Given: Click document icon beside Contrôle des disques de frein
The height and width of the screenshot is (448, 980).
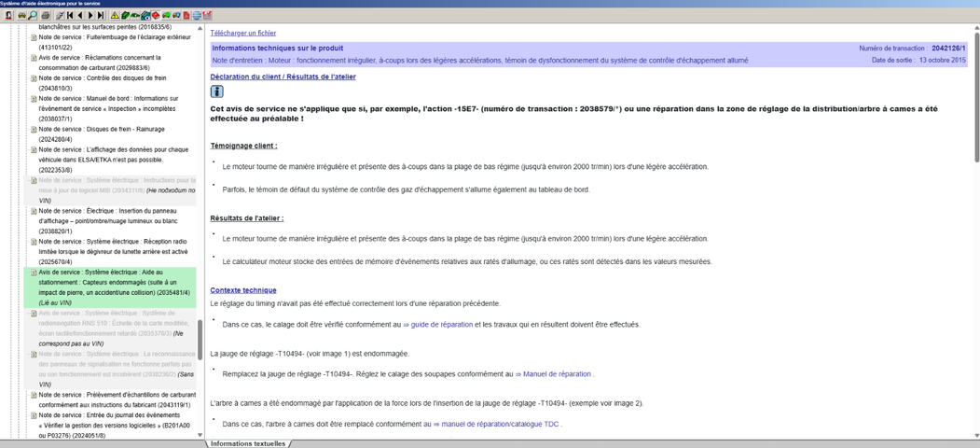Looking at the screenshot, I should pos(34,78).
